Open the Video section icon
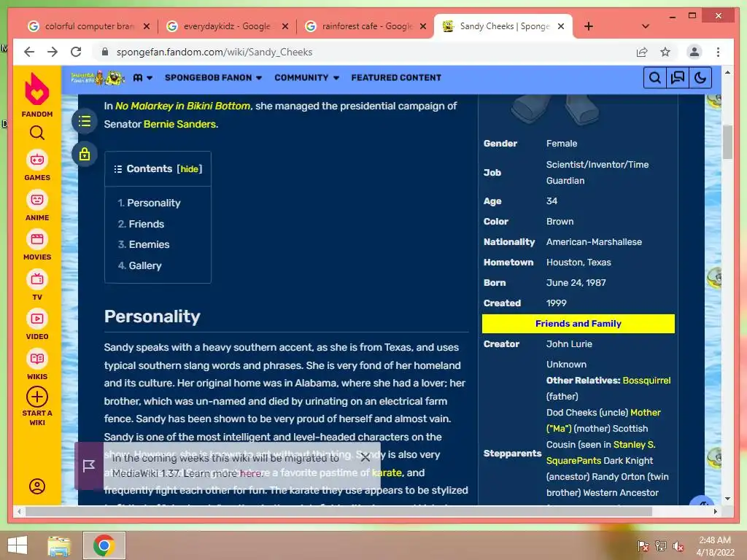This screenshot has height=560, width=747. tap(37, 319)
